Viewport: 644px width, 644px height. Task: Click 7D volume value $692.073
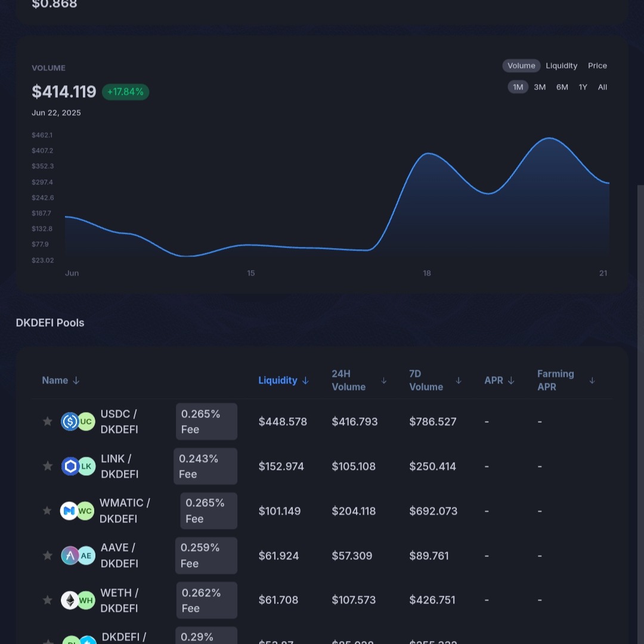(x=433, y=510)
